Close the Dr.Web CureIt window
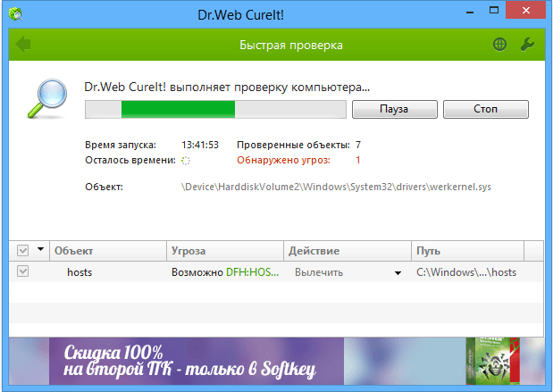 click(x=526, y=11)
